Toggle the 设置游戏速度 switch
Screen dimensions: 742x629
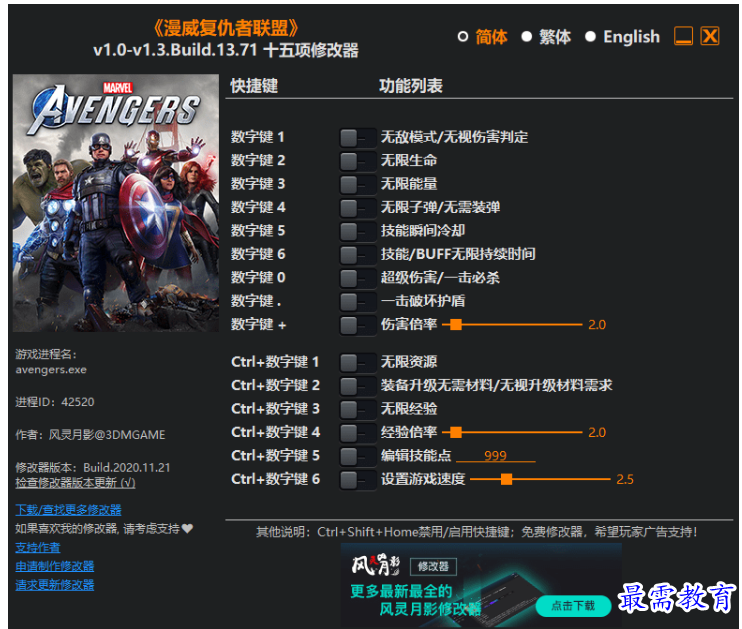coord(358,479)
